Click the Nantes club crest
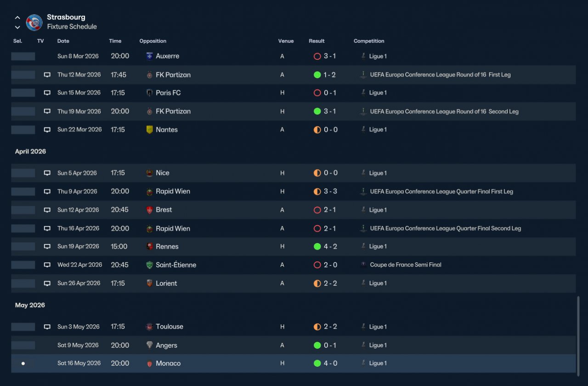The image size is (588, 386). pos(149,130)
